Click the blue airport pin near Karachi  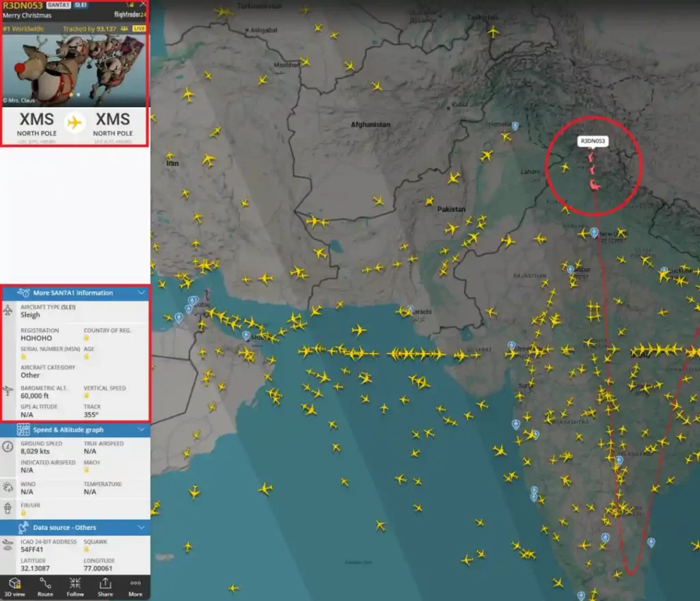pos(410,309)
